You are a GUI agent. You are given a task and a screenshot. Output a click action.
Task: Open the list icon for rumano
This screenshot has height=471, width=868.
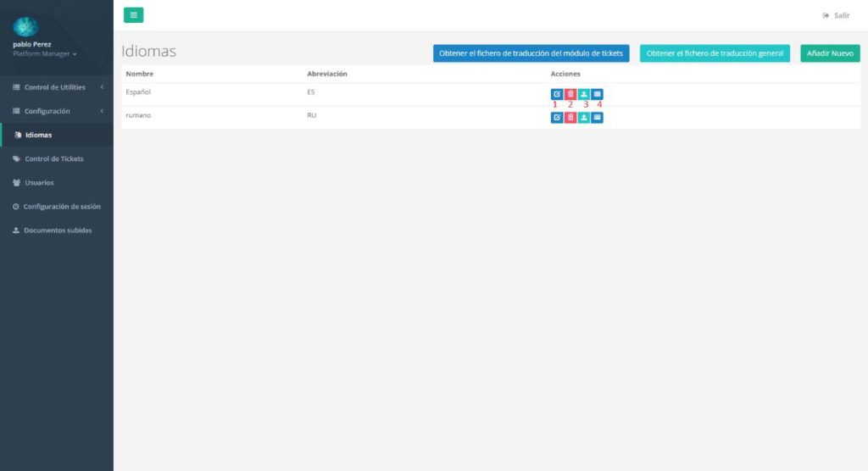point(597,118)
